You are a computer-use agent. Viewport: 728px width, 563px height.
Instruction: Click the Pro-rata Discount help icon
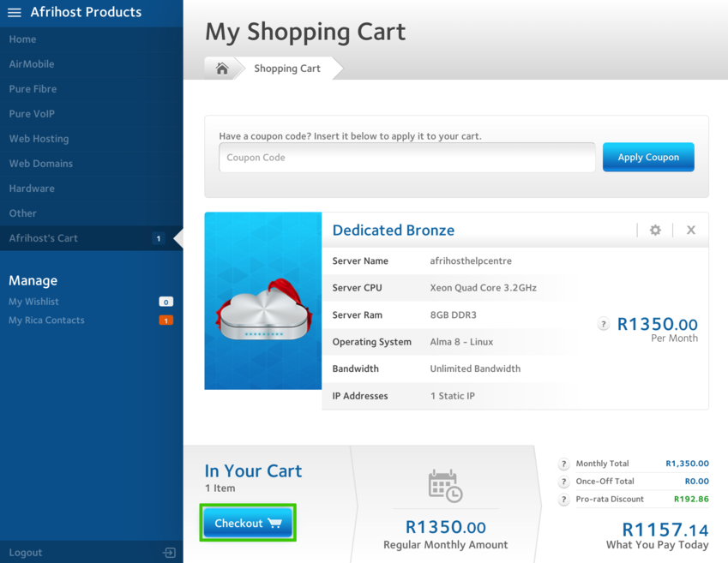(563, 500)
